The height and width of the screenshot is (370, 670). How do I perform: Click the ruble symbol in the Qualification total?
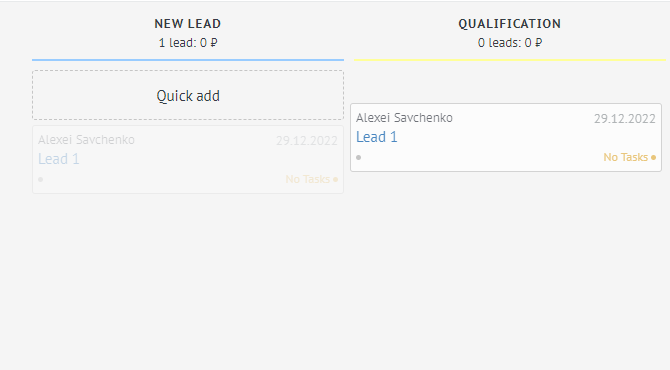click(x=538, y=43)
